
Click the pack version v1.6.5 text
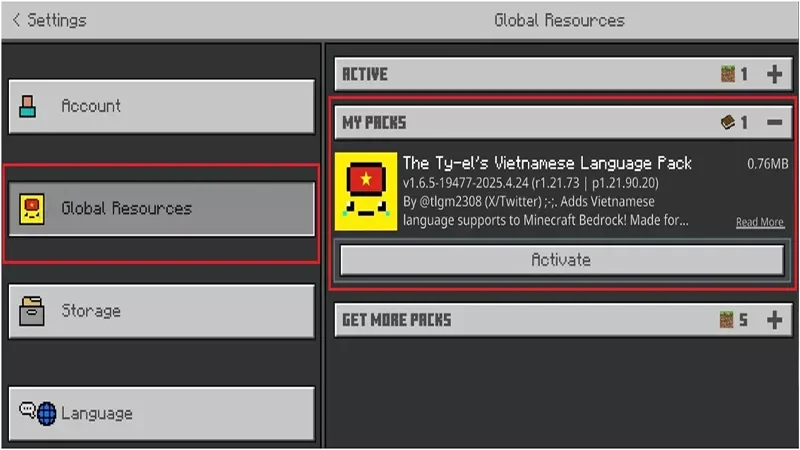coord(531,183)
